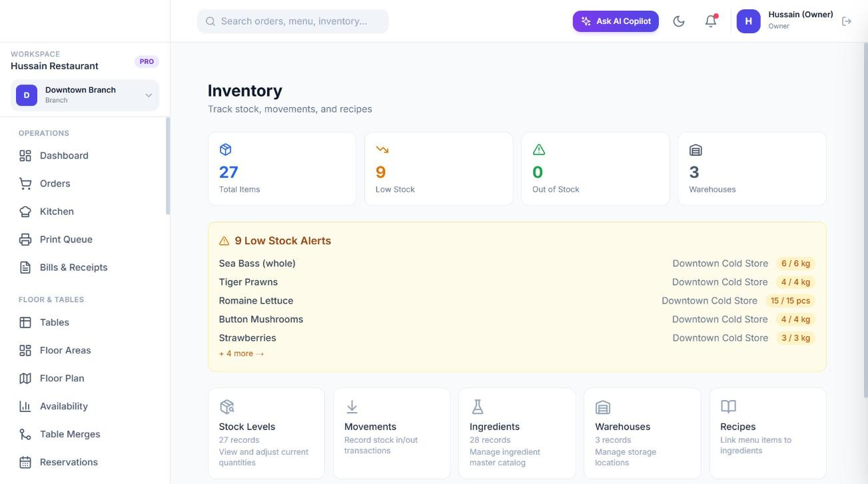Click the Stock Levels package-search icon

tap(226, 407)
